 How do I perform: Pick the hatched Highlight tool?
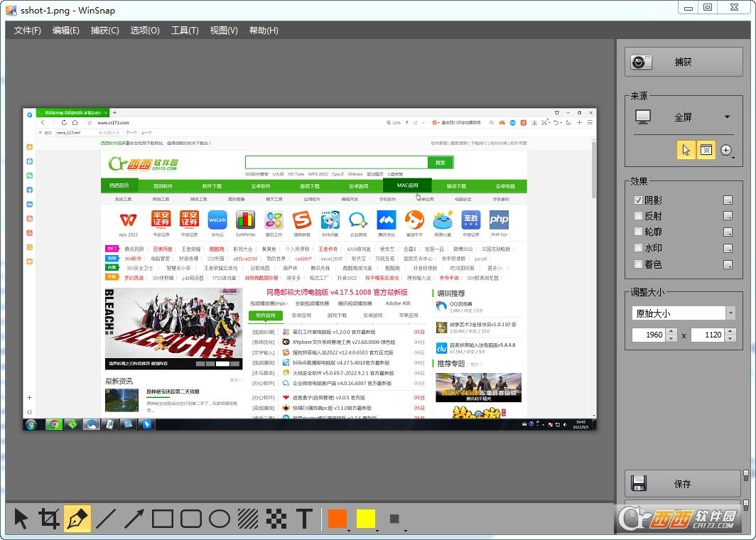pos(248,519)
